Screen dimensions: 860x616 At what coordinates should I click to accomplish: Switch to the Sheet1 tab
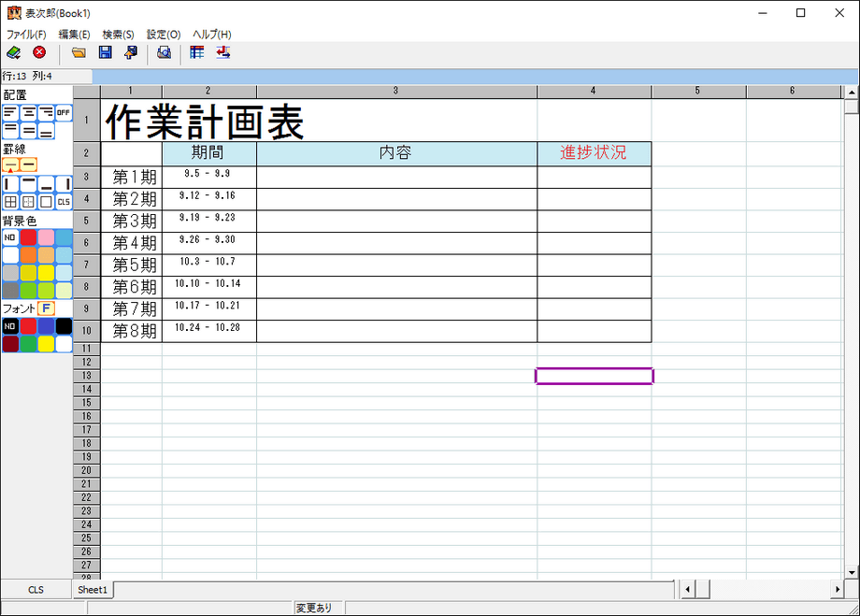point(93,590)
